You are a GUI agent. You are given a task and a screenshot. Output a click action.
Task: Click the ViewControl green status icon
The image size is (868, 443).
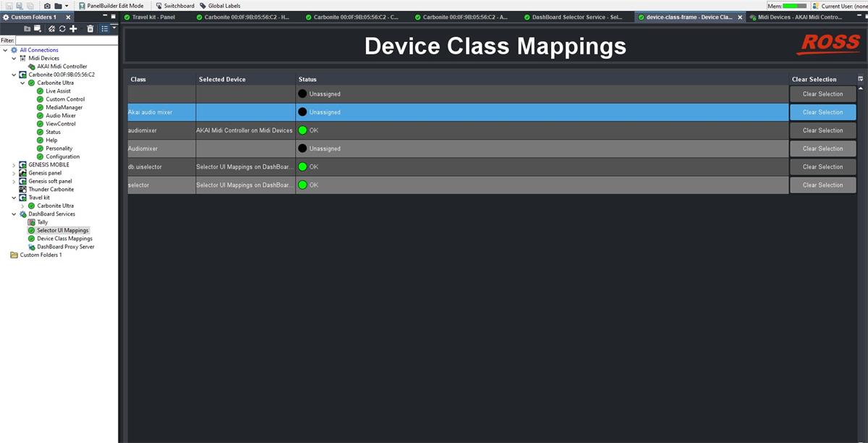[x=40, y=124]
